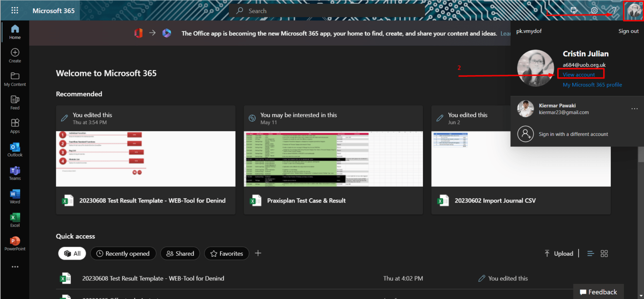Show Recently opened files filter
This screenshot has height=299, width=644.
(x=123, y=253)
